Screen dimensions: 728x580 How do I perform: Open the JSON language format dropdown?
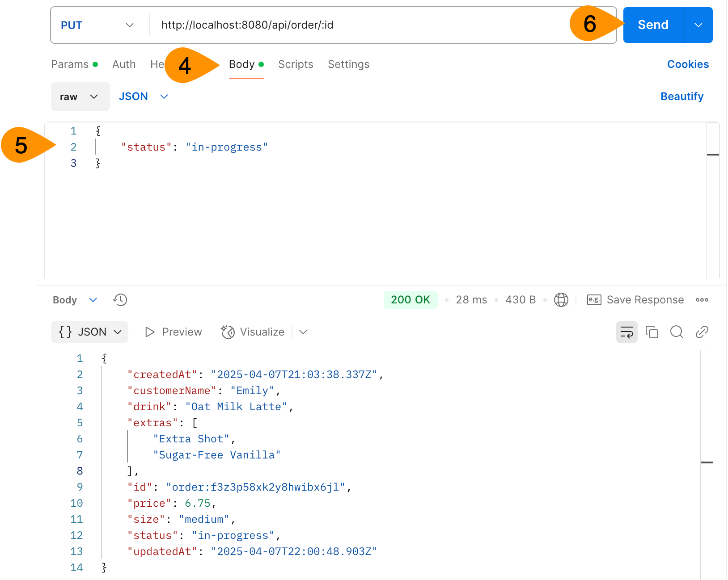(x=143, y=97)
